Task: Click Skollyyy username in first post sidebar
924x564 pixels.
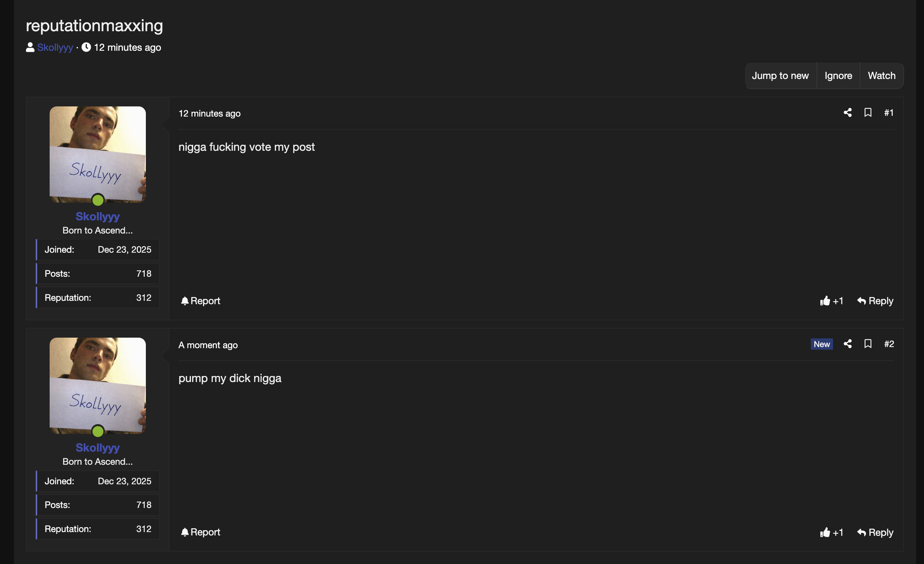Action: point(98,216)
